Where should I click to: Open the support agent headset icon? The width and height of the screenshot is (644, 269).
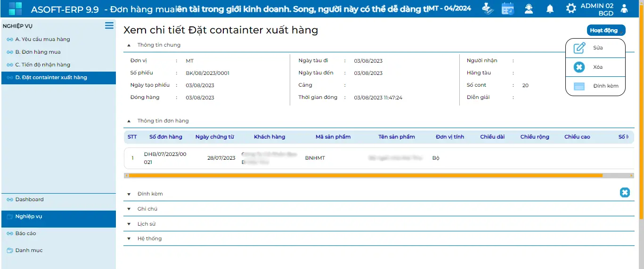click(x=529, y=8)
